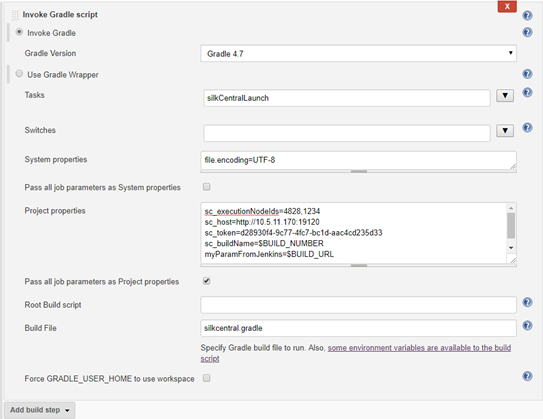This screenshot has height=419, width=543.
Task: Click help icon beside Invoke Gradle radio
Action: coord(527,32)
